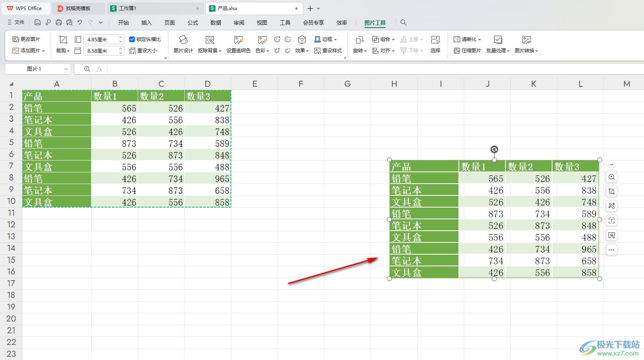Click the Save icon in quick toolbar
The height and width of the screenshot is (360, 644).
pyautogui.click(x=38, y=23)
